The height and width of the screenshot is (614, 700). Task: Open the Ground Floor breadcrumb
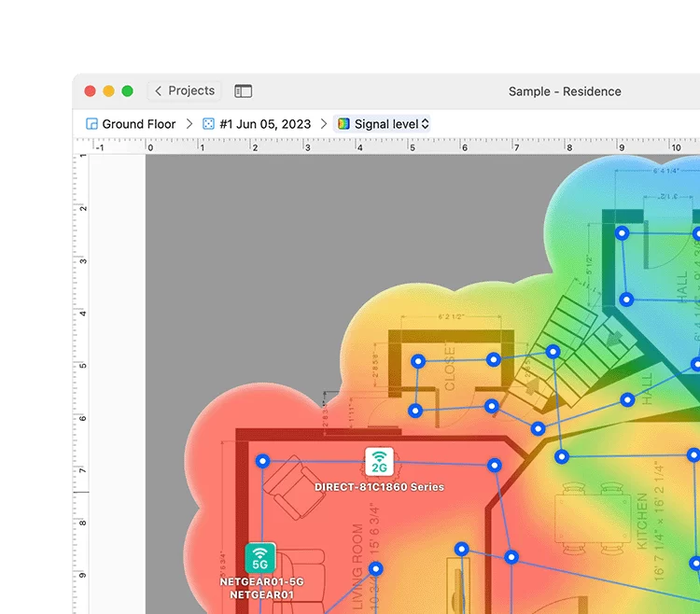pyautogui.click(x=131, y=124)
